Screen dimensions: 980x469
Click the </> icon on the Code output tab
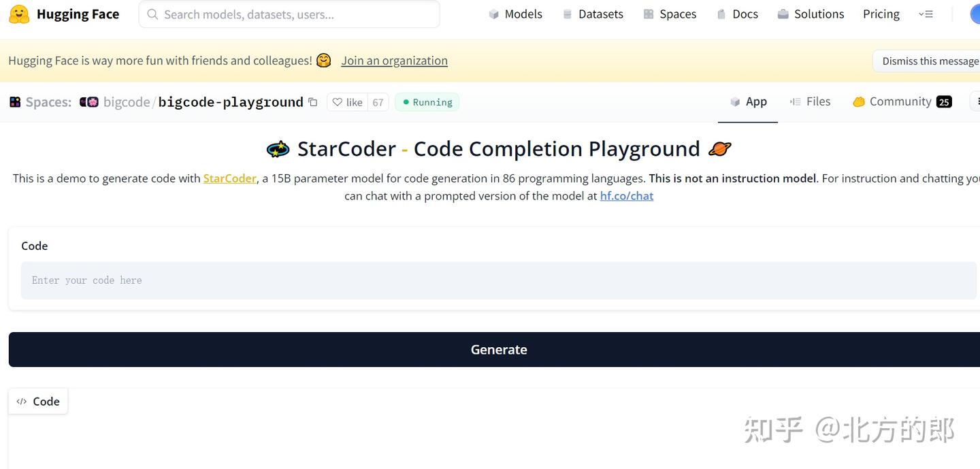tap(22, 401)
